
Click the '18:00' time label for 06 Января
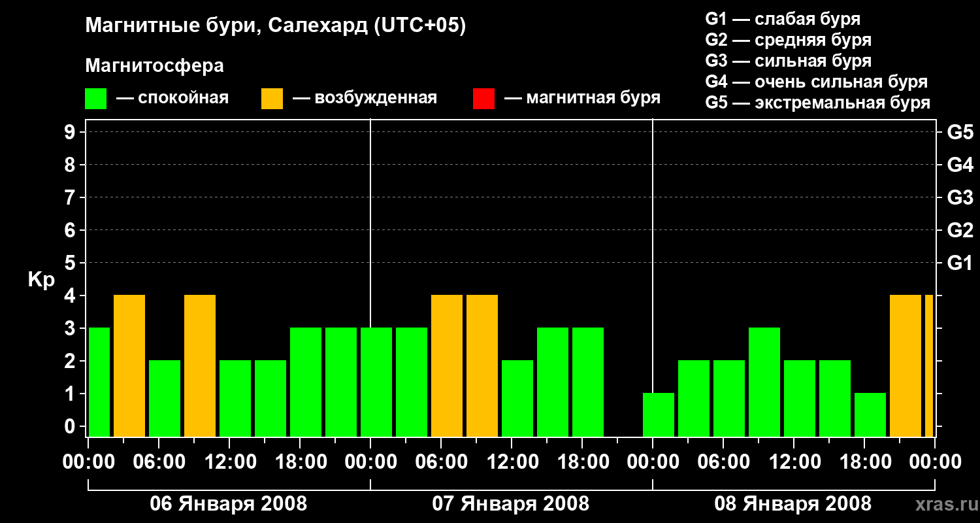pos(300,462)
